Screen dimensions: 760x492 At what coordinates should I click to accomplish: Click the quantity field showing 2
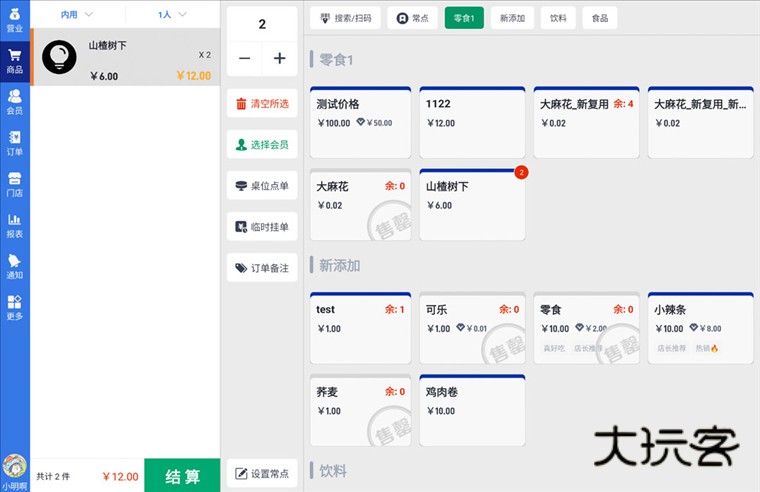click(x=262, y=24)
